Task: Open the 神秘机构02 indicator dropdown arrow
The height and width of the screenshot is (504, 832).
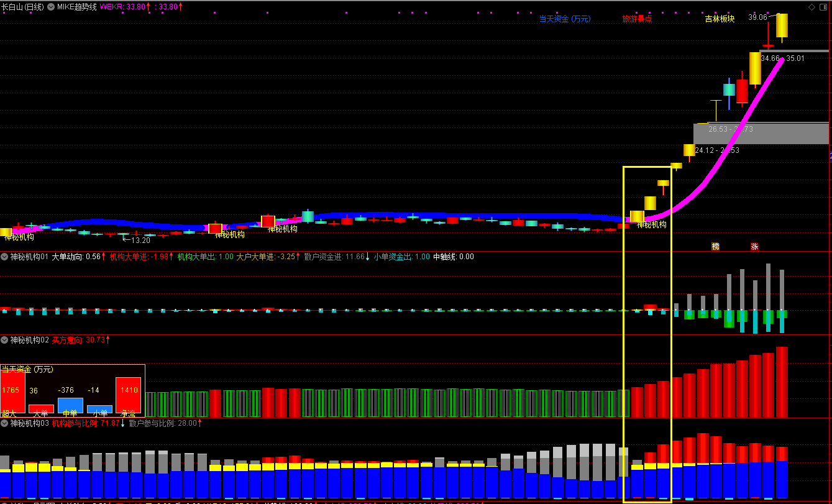Action: (4, 340)
